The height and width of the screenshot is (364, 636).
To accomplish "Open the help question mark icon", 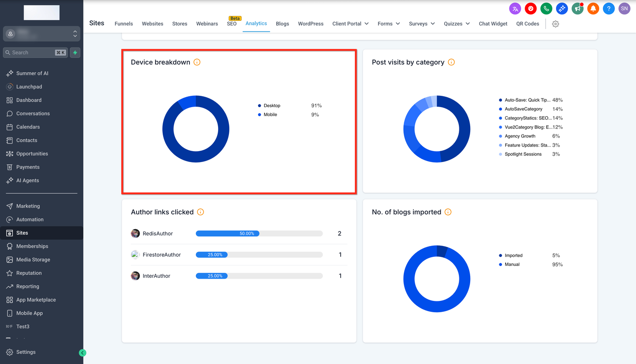I will pos(609,9).
